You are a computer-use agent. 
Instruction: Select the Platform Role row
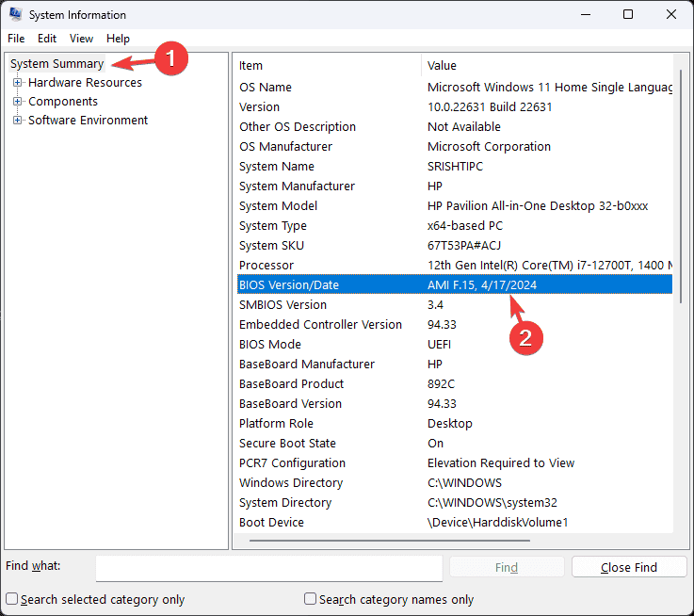[455, 423]
